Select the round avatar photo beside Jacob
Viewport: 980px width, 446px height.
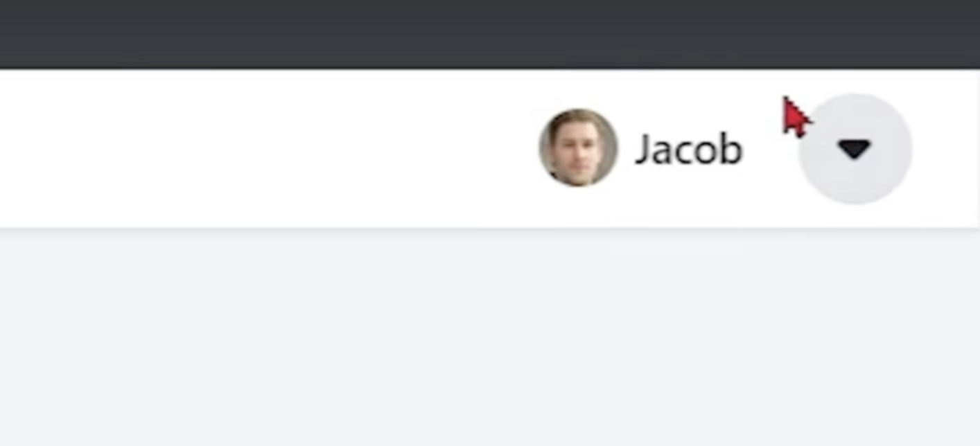click(x=578, y=148)
